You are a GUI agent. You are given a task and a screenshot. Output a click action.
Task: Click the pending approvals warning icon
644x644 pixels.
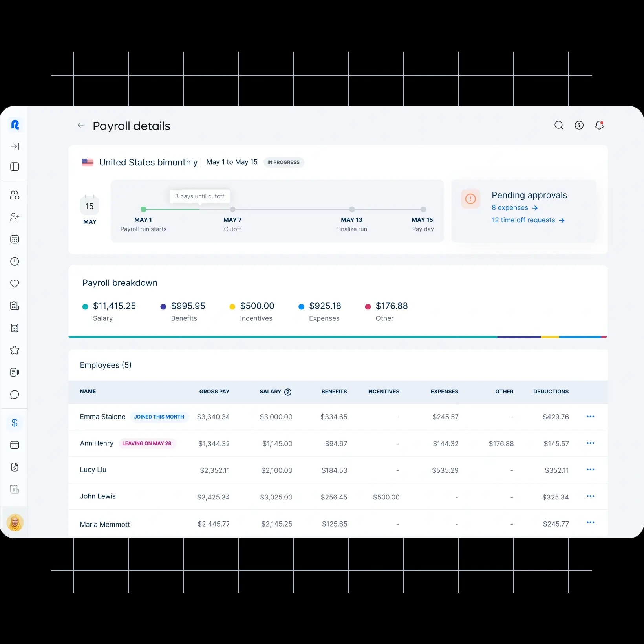click(x=470, y=199)
